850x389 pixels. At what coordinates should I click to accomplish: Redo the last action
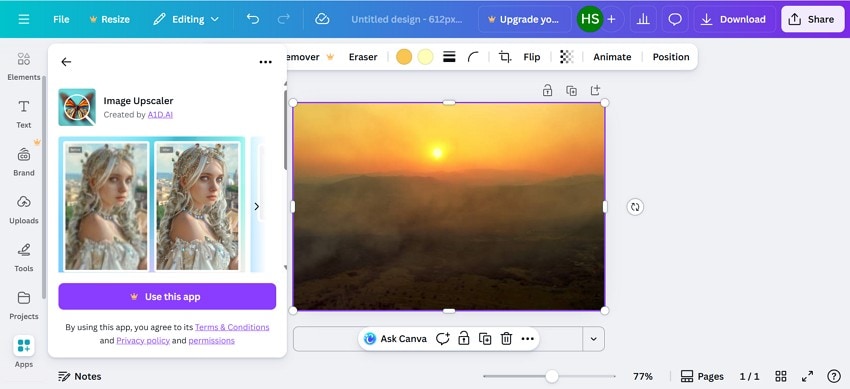tap(283, 19)
